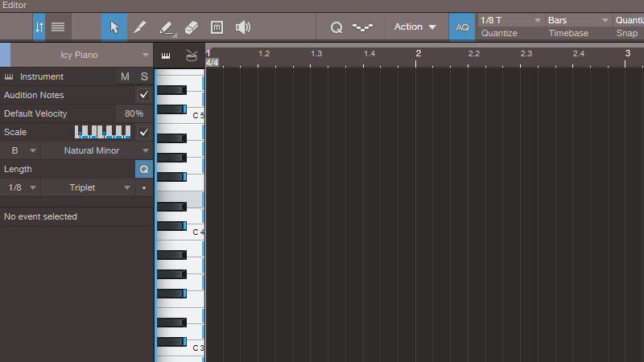The image size is (644, 362).
Task: Click the Timebase label
Action: click(568, 33)
